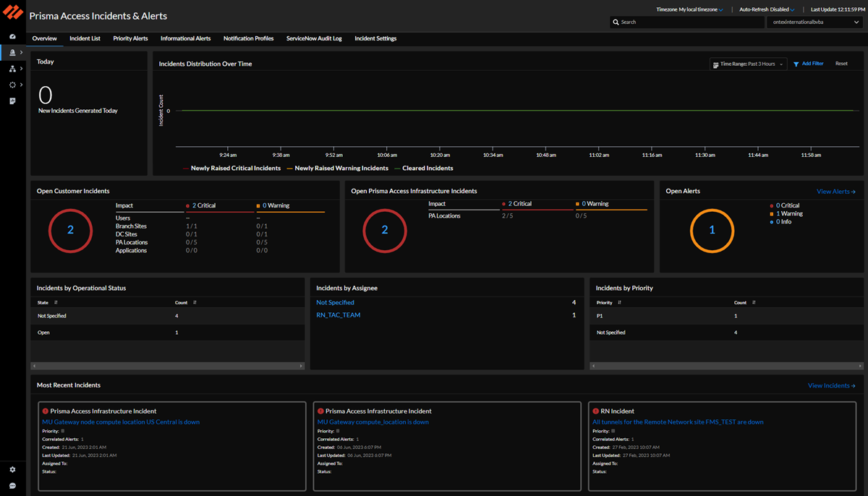Sort priority table by Count column
The image size is (868, 496).
[753, 303]
